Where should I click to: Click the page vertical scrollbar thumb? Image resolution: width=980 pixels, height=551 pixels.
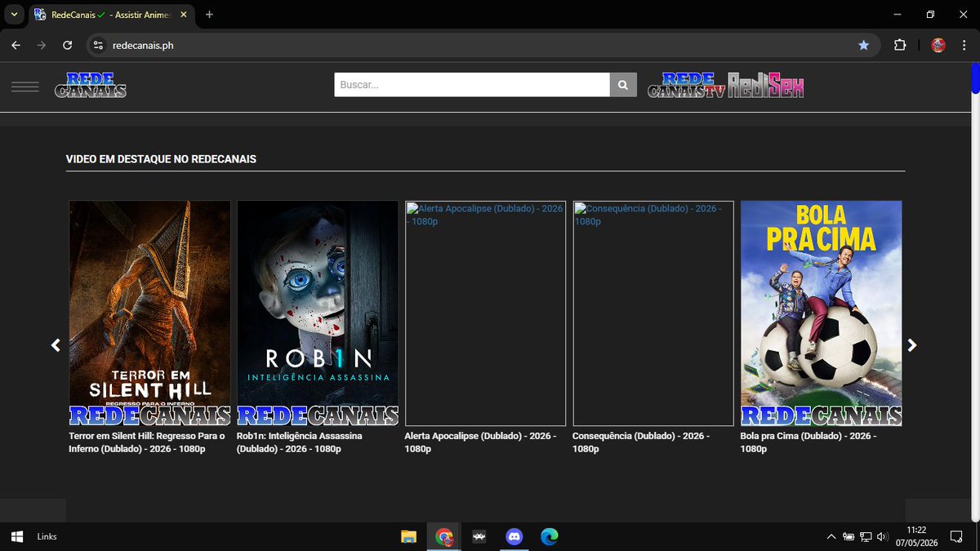[975, 78]
